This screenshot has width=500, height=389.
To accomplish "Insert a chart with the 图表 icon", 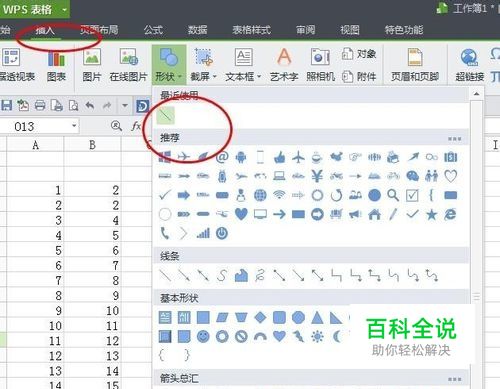I will click(x=56, y=66).
